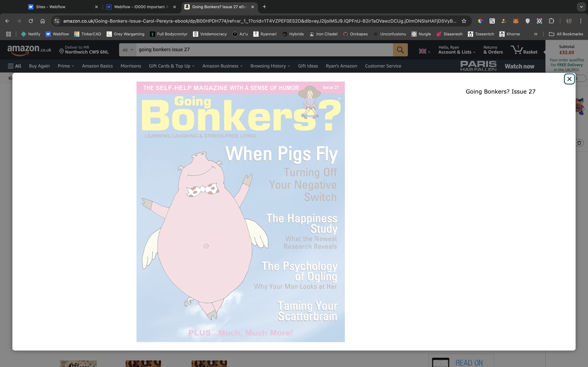Viewport: 588px width, 367px height.
Task: Open the TinkerCAD bookmark
Action: click(88, 34)
